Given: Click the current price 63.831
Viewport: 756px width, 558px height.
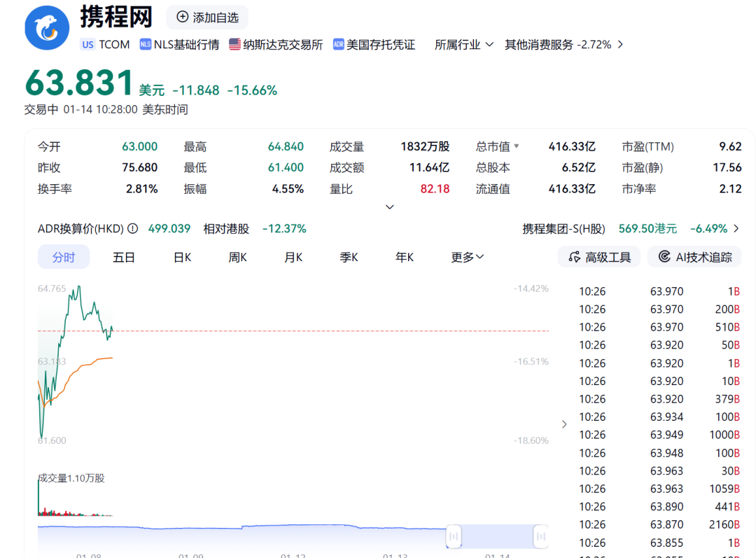Looking at the screenshot, I should 79,83.
